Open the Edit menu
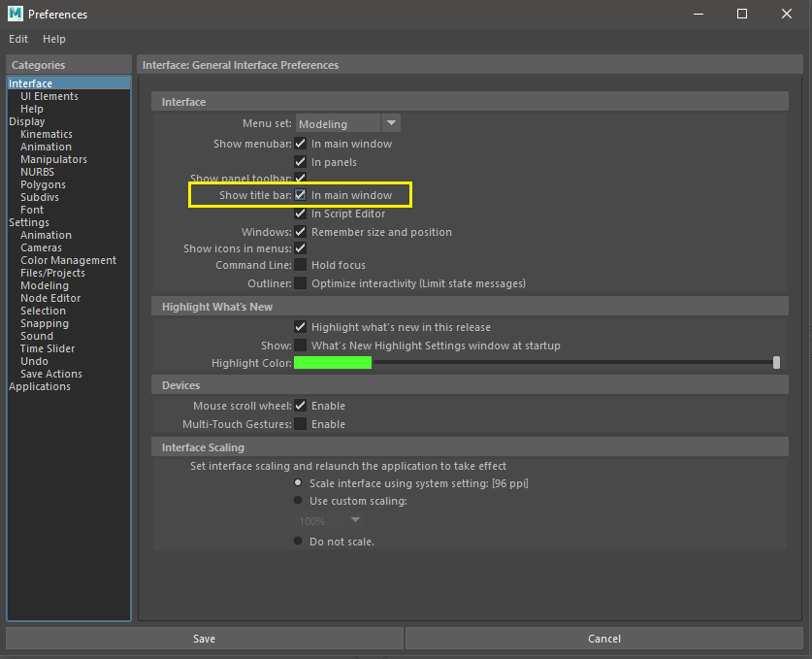 [17, 39]
